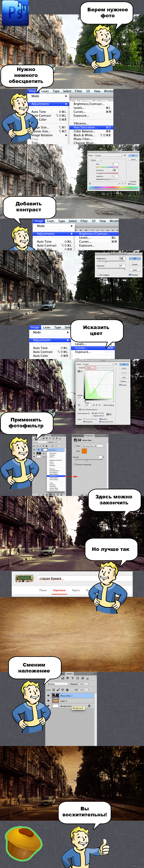The height and width of the screenshot is (868, 144).
Task: Collapse Curve Display Options expander
Action: (x=80, y=409)
